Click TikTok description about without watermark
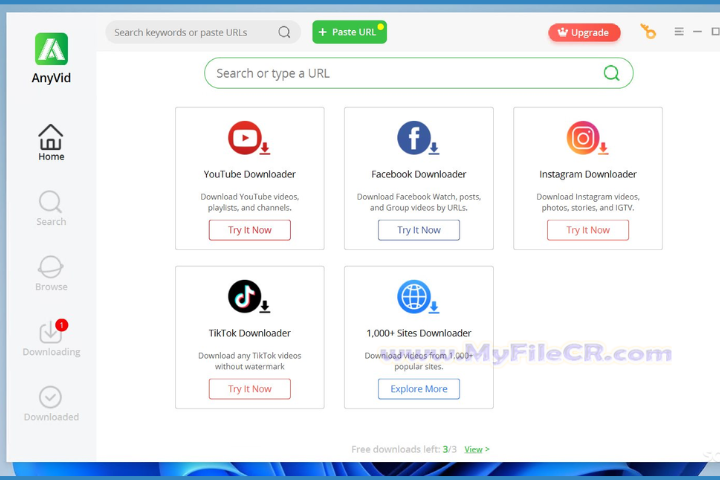The height and width of the screenshot is (480, 720). (250, 361)
